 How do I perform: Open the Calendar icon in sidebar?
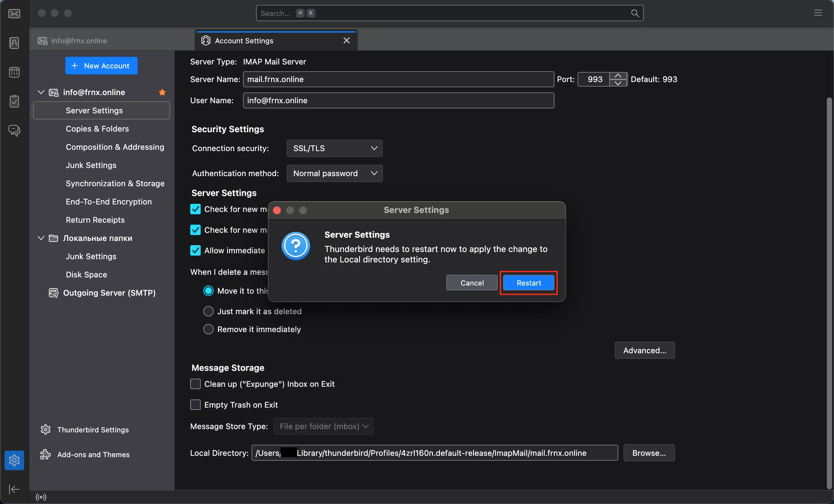click(14, 72)
